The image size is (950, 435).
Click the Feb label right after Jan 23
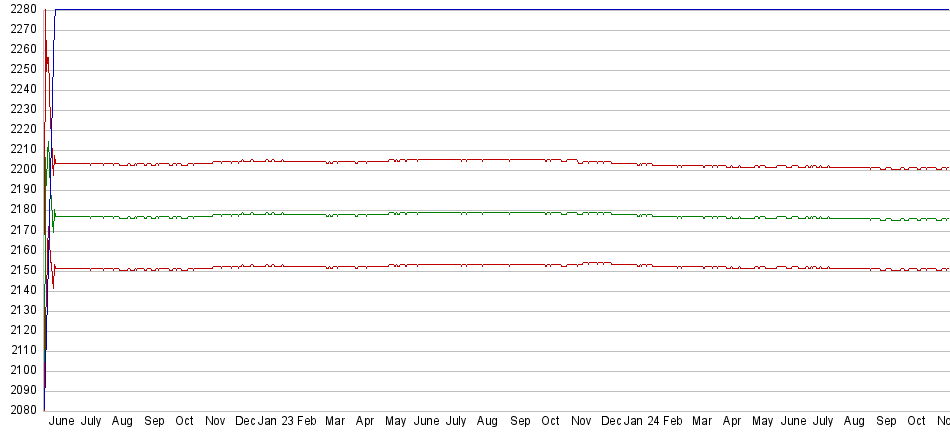pos(307,422)
